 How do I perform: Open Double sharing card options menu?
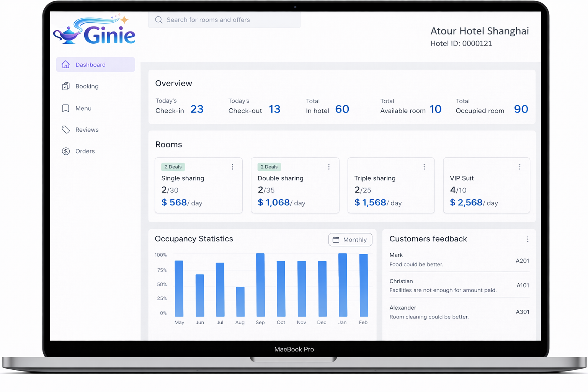click(329, 167)
